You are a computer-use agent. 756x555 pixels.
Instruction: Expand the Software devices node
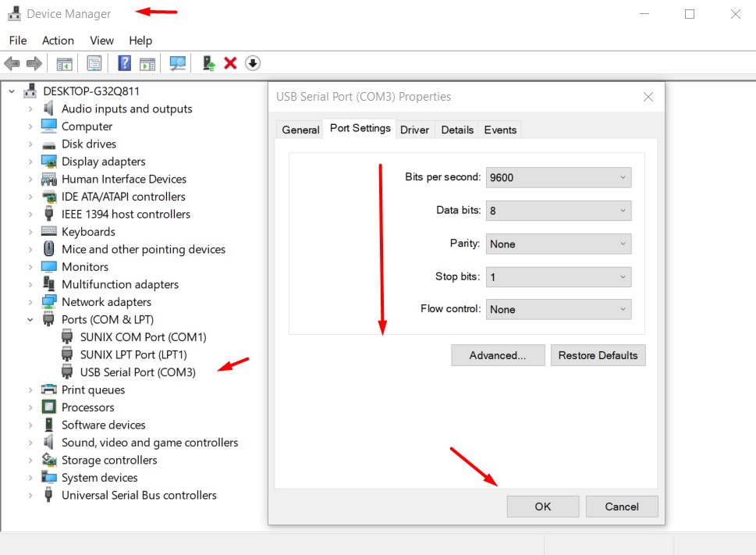(x=30, y=425)
